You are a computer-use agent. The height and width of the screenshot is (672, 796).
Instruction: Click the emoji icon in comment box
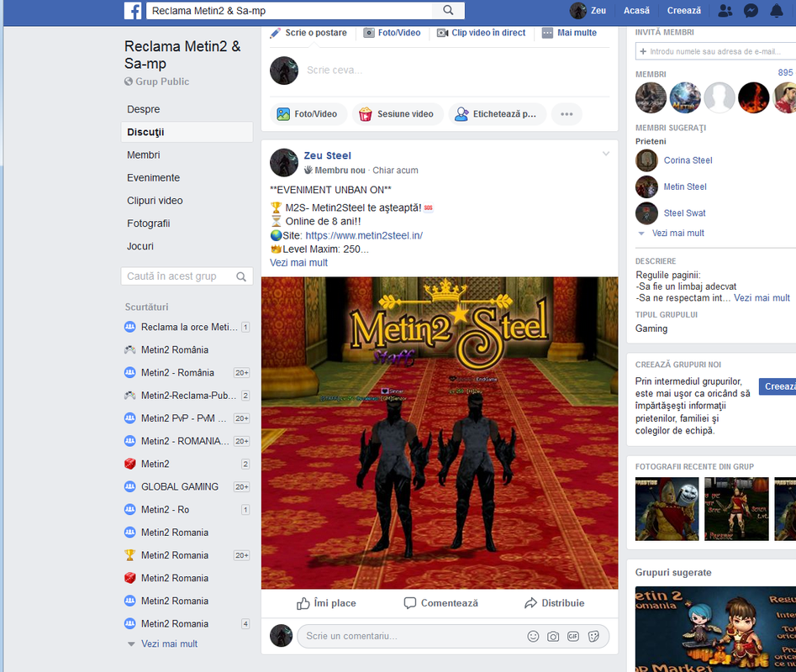click(x=533, y=636)
